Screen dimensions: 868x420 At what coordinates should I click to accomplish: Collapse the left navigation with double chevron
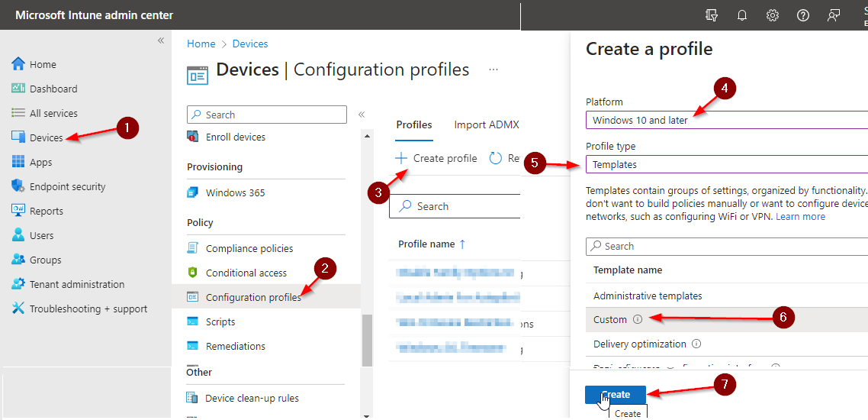click(160, 40)
